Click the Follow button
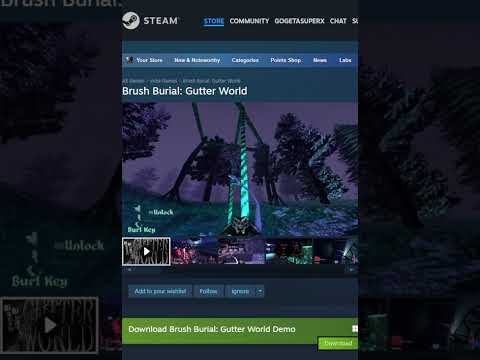 click(x=208, y=291)
